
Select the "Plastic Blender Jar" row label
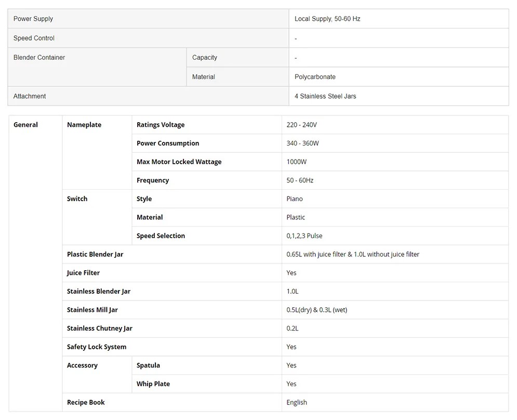point(95,254)
